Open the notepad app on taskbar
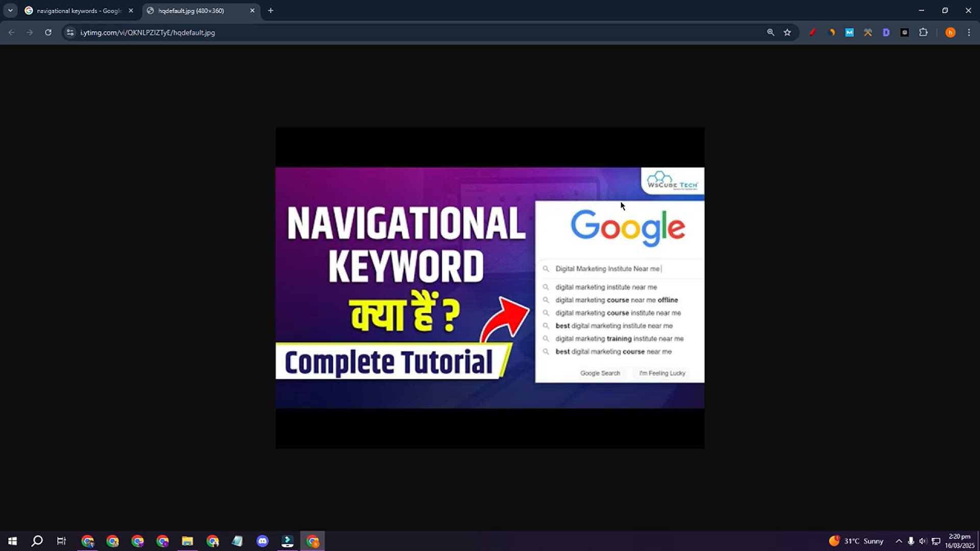980x551 pixels. [x=237, y=541]
